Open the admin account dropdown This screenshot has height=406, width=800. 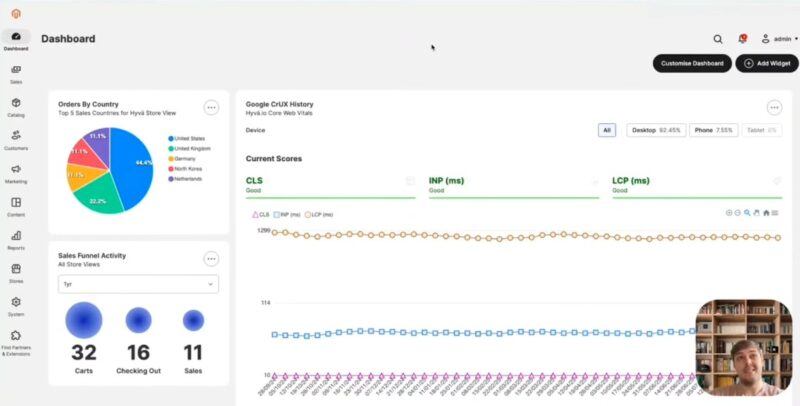tap(779, 39)
